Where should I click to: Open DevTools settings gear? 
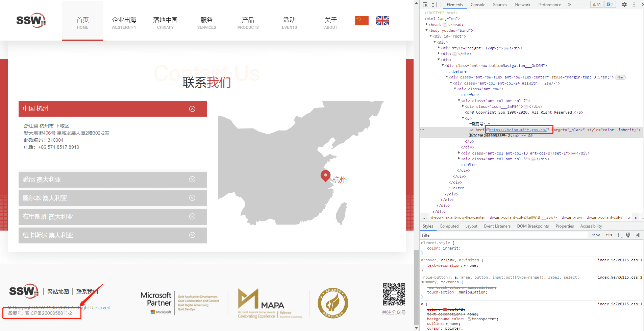point(624,5)
